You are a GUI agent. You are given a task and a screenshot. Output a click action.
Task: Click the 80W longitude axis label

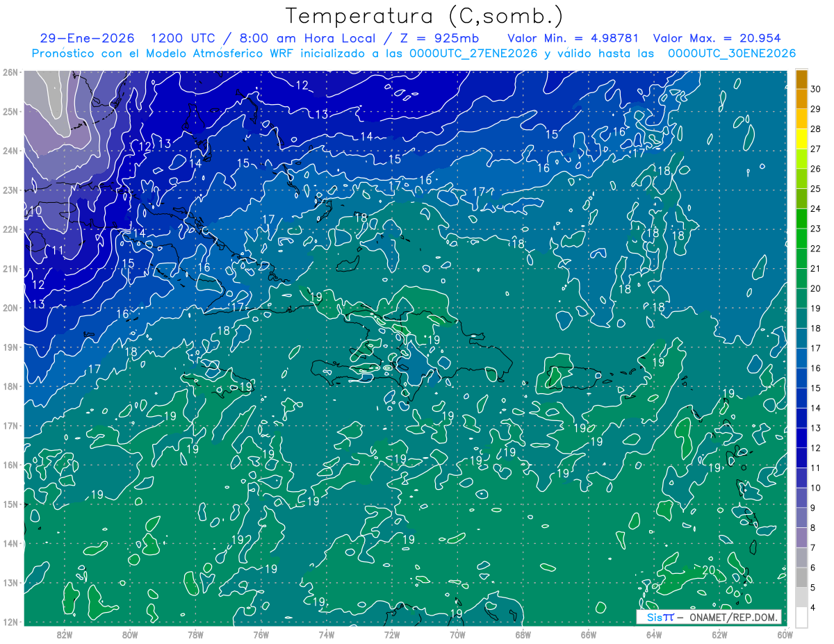[x=130, y=634]
